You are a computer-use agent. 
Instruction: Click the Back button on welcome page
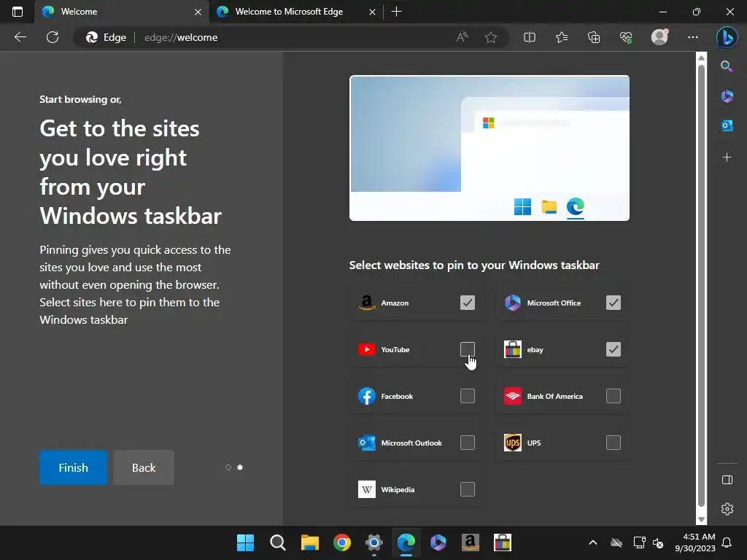tap(144, 467)
